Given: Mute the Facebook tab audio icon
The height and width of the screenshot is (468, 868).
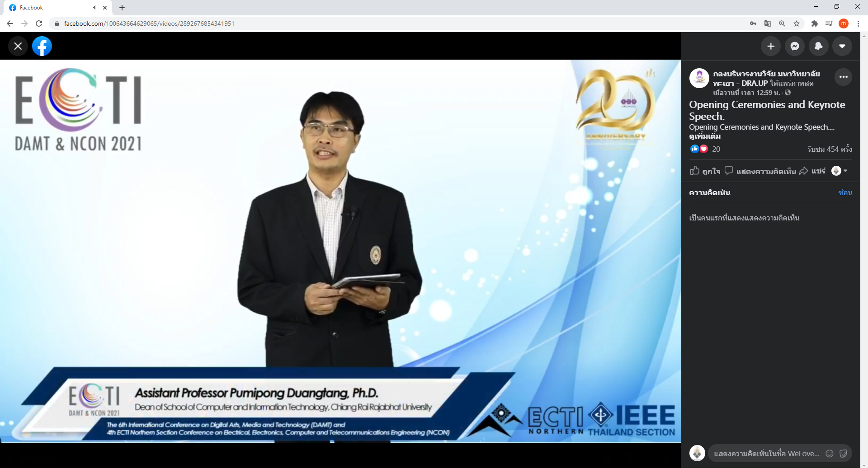Looking at the screenshot, I should click(95, 8).
